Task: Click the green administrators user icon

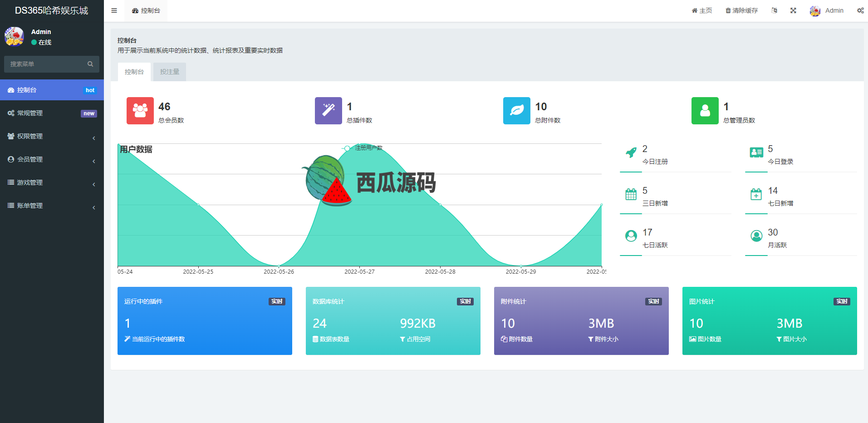Action: [x=705, y=111]
